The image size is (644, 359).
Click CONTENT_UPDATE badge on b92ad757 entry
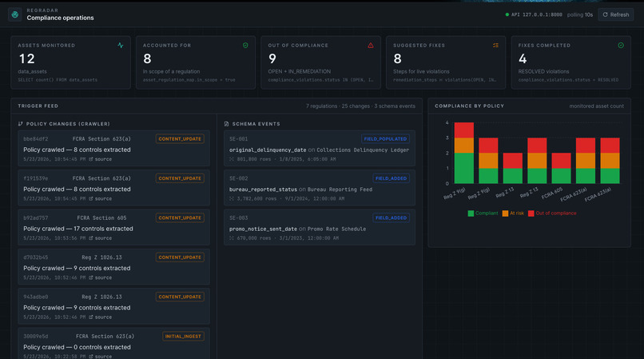coord(180,218)
